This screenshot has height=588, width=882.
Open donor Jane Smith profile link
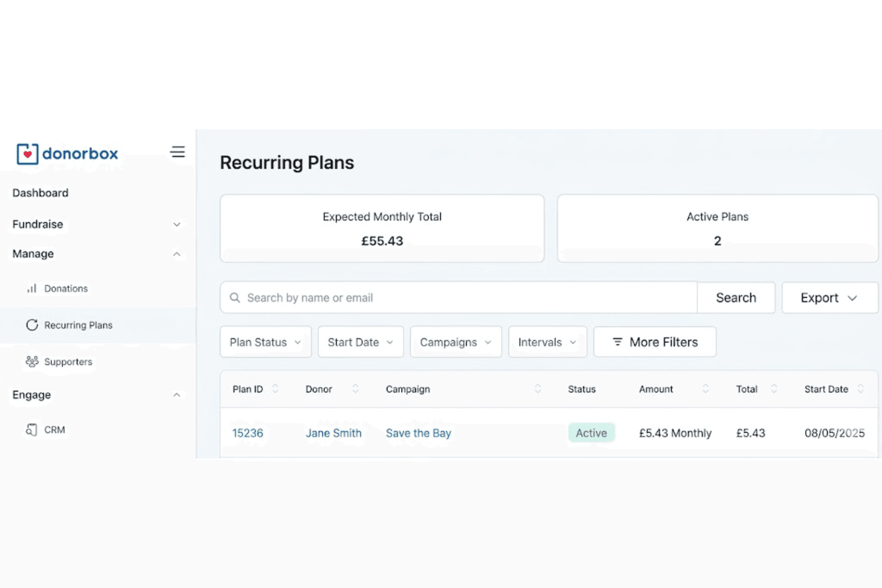coord(334,433)
